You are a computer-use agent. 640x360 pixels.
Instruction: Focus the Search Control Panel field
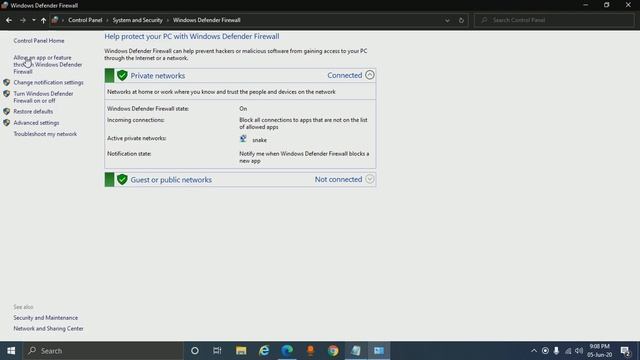coord(554,20)
